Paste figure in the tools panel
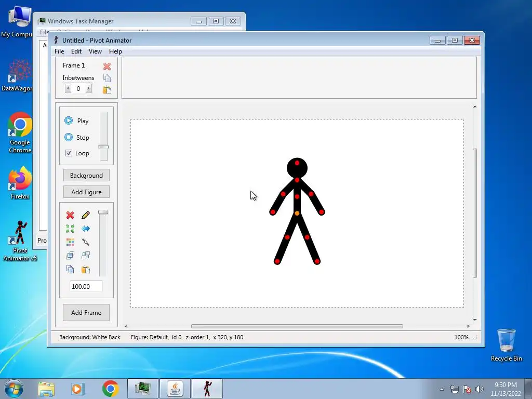 [x=86, y=269]
